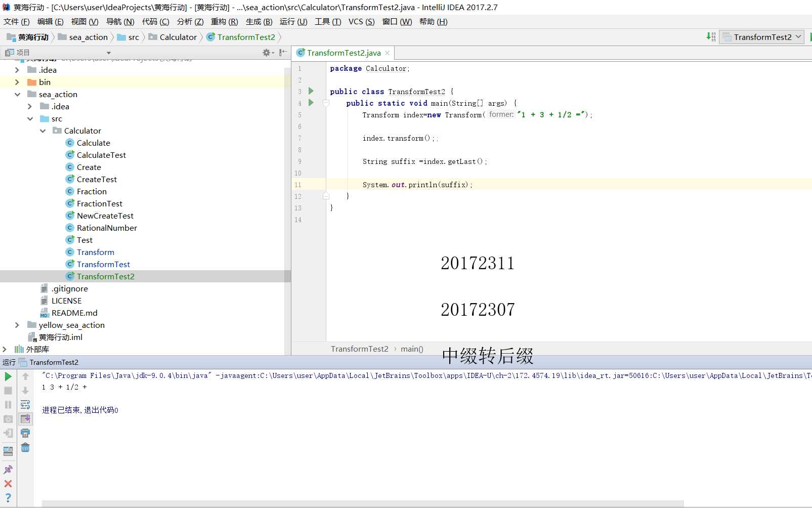Click the stop process icon in the run panel

pos(8,391)
